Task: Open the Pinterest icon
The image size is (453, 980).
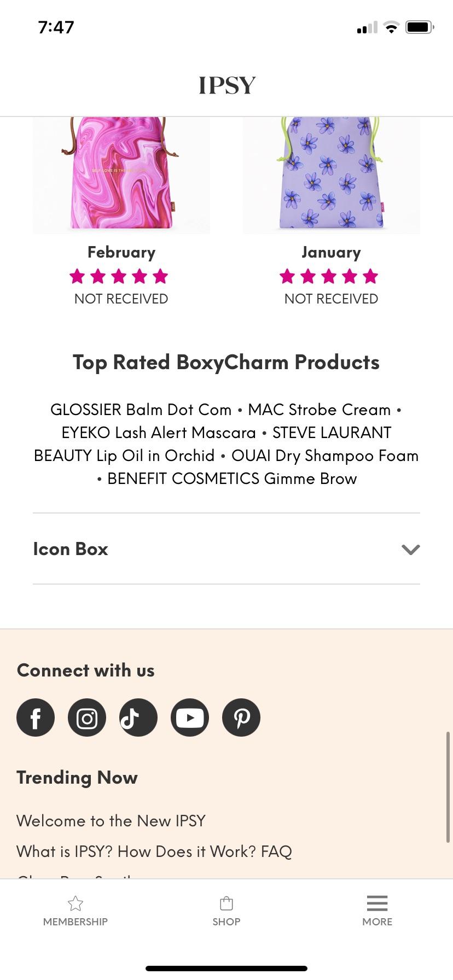Action: point(241,717)
